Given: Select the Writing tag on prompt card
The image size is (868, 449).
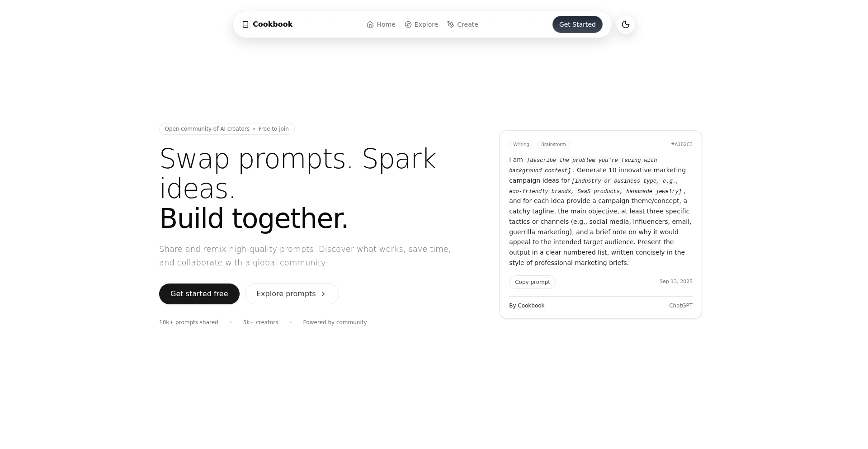Looking at the screenshot, I should pos(521,145).
